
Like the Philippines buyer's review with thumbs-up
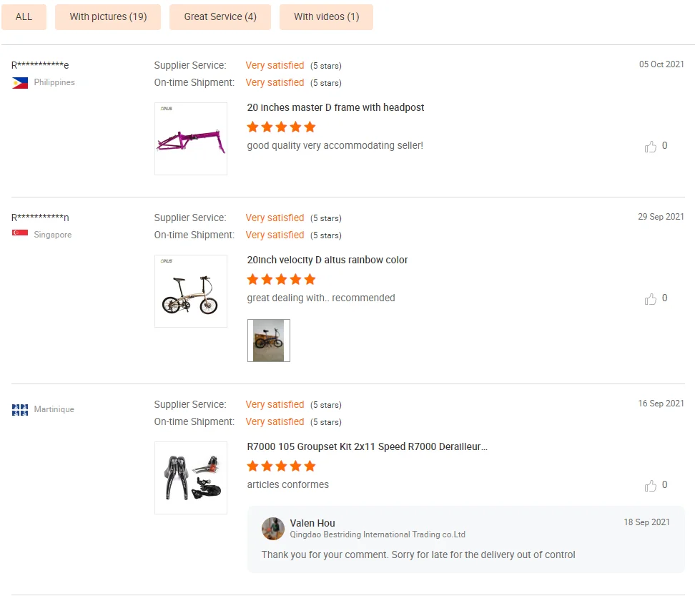651,147
